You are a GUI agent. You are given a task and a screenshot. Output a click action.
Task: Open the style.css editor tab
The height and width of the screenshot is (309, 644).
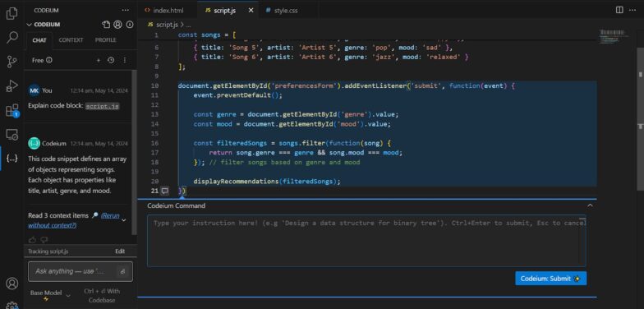click(286, 10)
